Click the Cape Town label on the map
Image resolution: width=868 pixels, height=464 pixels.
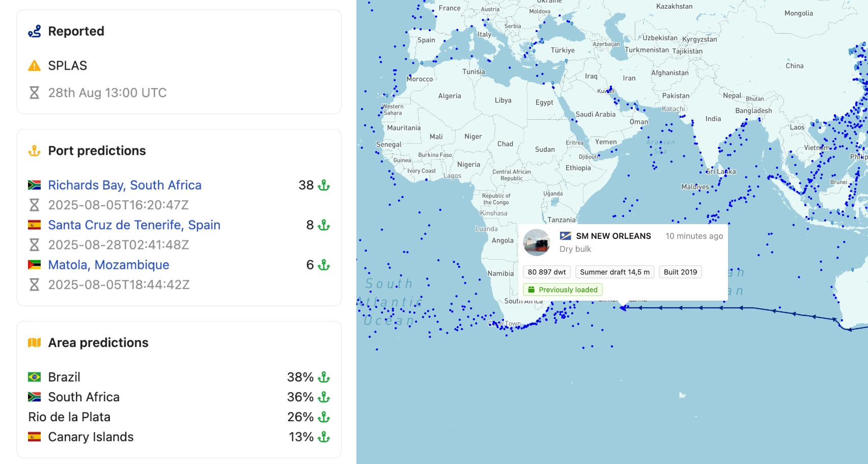tap(505, 323)
